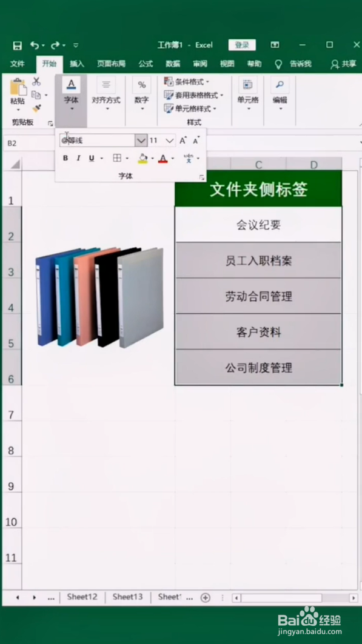Redo the last action

tap(55, 45)
